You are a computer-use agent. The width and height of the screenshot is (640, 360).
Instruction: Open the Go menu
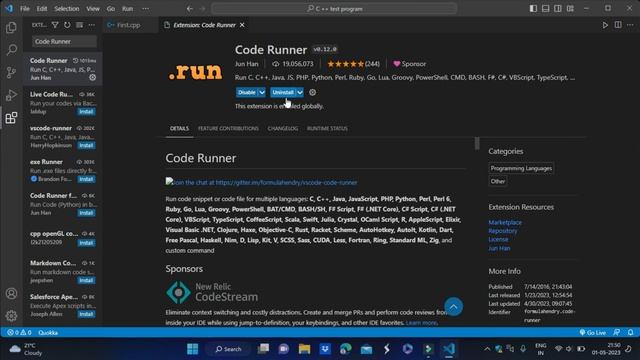point(111,9)
